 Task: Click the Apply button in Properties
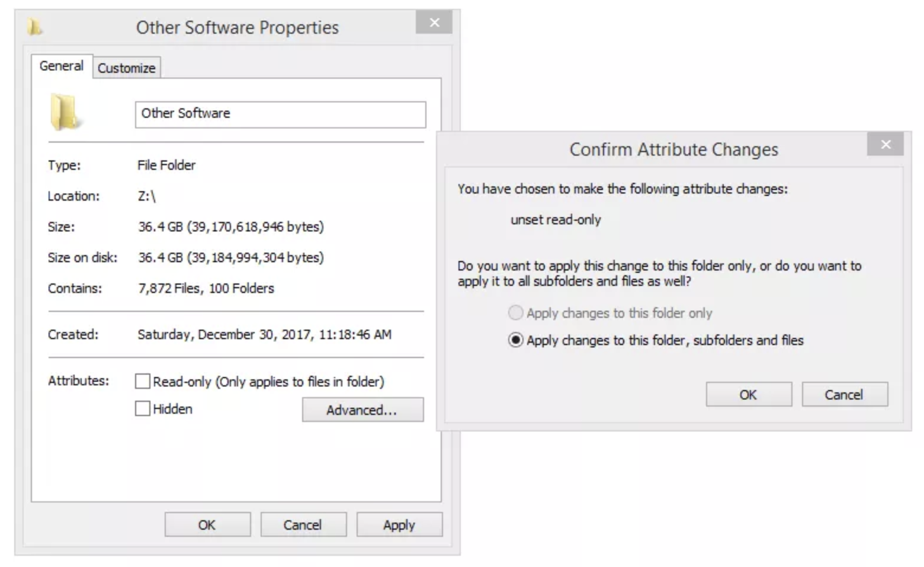[399, 524]
